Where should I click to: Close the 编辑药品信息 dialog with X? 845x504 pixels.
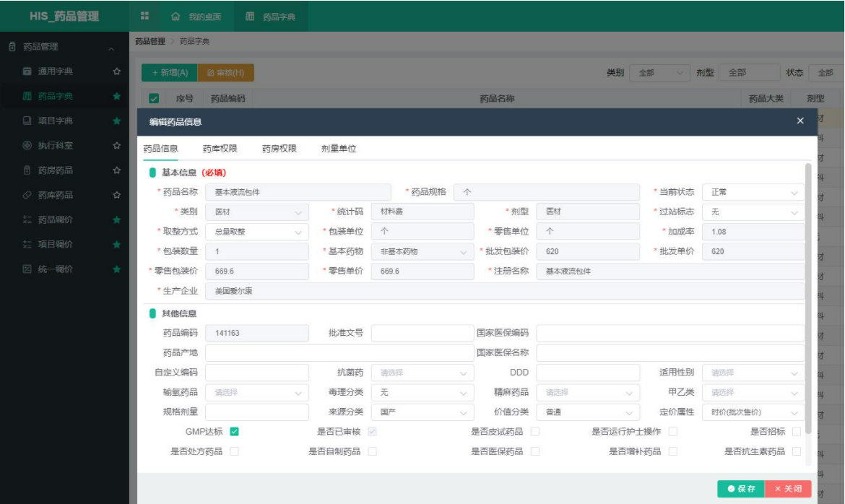(800, 121)
